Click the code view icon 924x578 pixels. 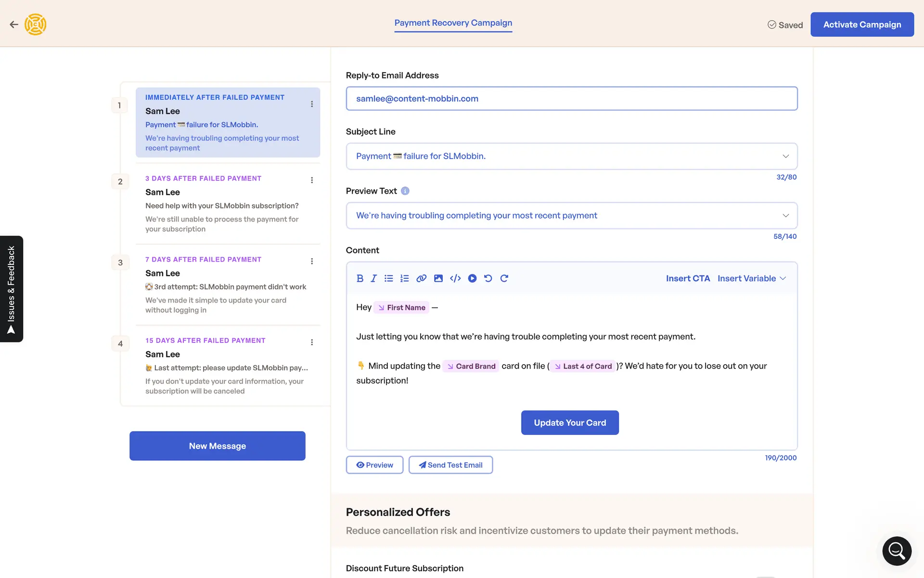455,278
